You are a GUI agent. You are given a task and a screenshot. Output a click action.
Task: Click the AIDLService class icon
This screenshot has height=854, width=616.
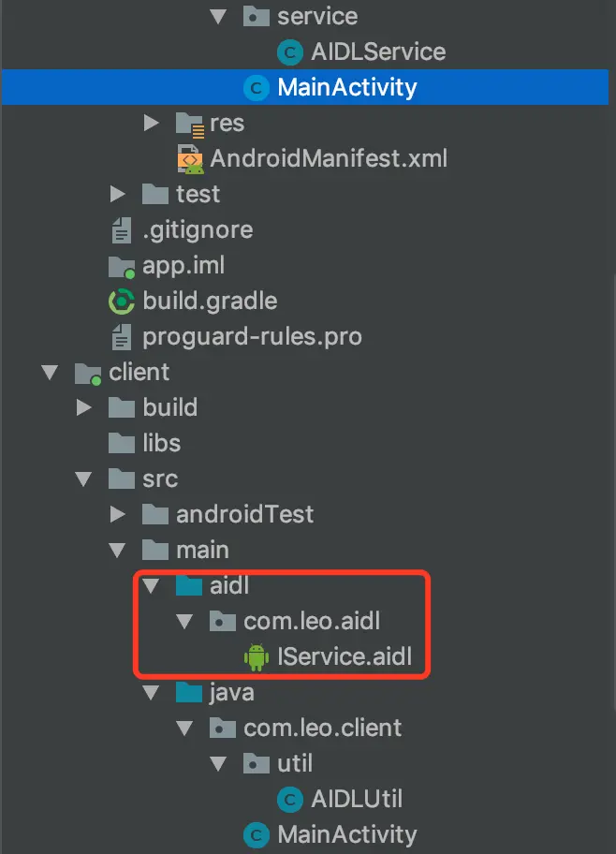tap(291, 52)
